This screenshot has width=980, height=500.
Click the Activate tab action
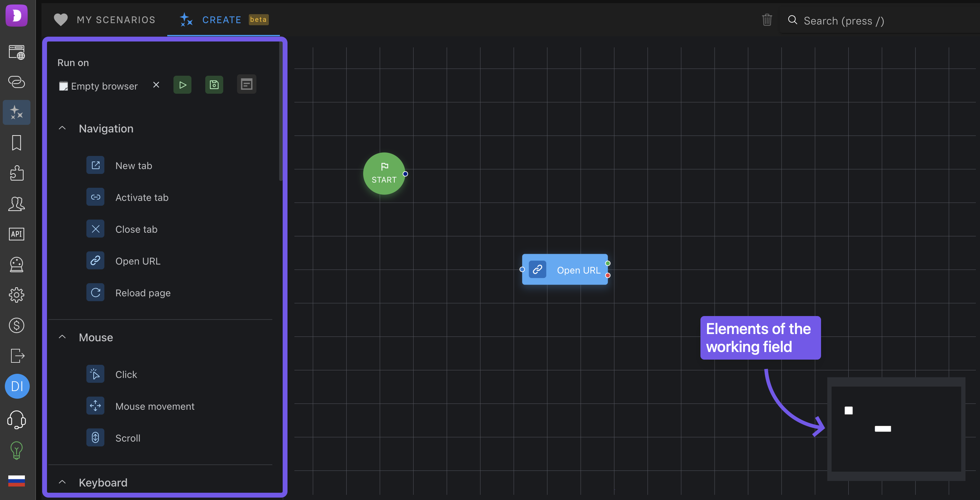(x=141, y=196)
